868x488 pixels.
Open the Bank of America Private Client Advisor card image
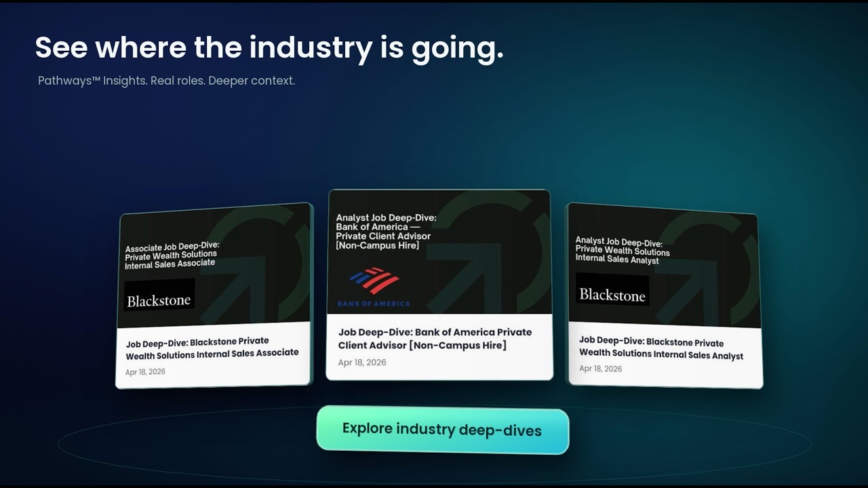[x=439, y=252]
